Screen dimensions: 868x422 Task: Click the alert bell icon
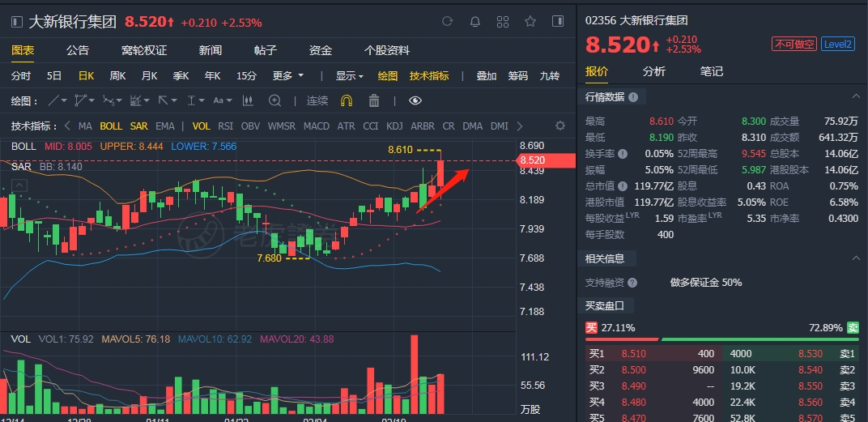tap(475, 22)
